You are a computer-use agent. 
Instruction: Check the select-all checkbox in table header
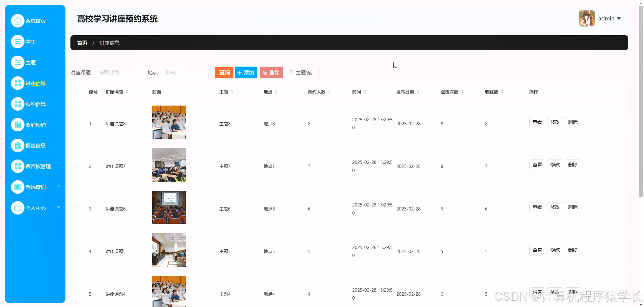(74, 91)
